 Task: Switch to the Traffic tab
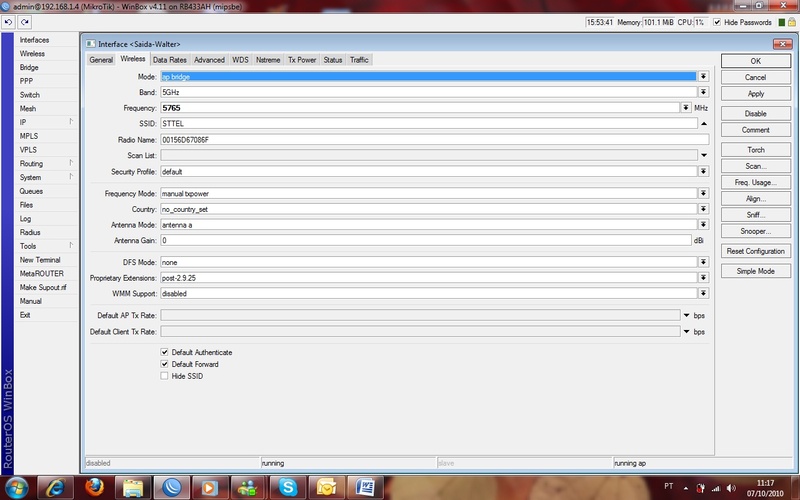[x=359, y=60]
